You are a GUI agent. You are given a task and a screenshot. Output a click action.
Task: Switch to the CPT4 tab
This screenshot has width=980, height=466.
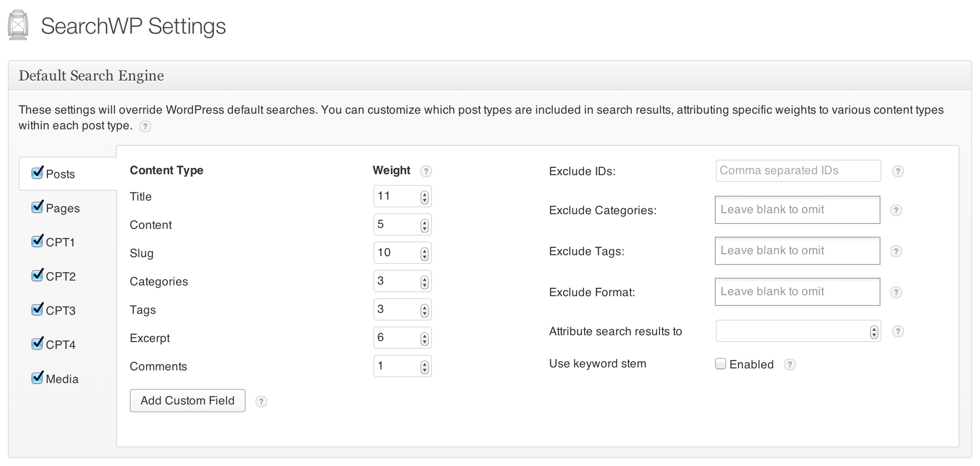61,345
